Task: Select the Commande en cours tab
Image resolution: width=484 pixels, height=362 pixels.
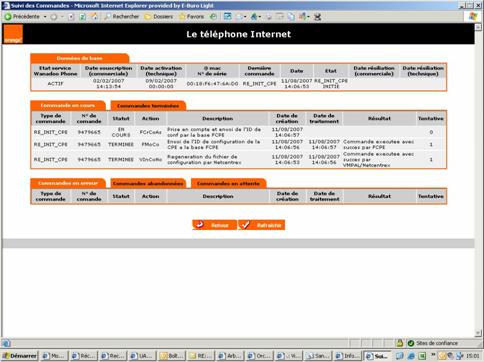Action: pos(68,106)
